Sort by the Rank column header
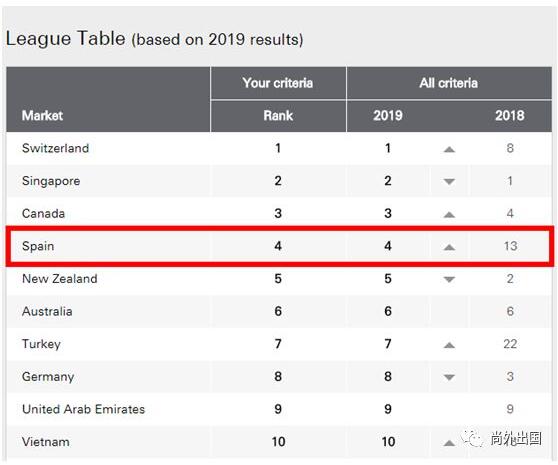 [278, 116]
